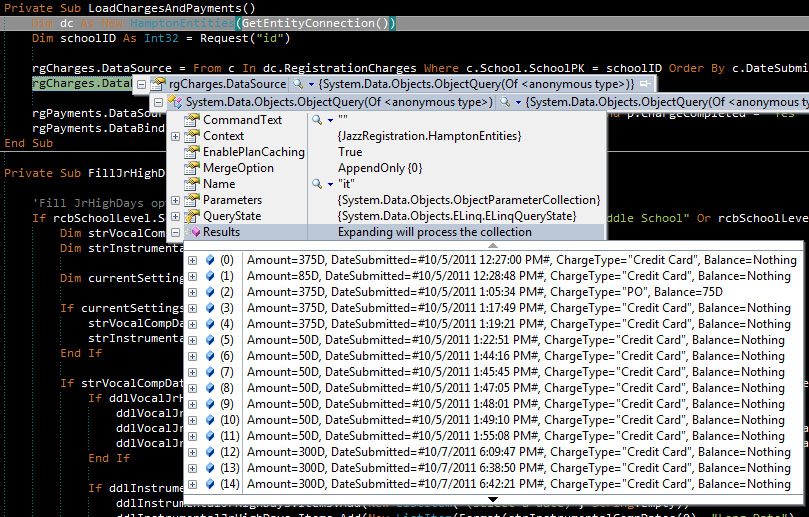Click the up arrow above the results list

(493, 246)
